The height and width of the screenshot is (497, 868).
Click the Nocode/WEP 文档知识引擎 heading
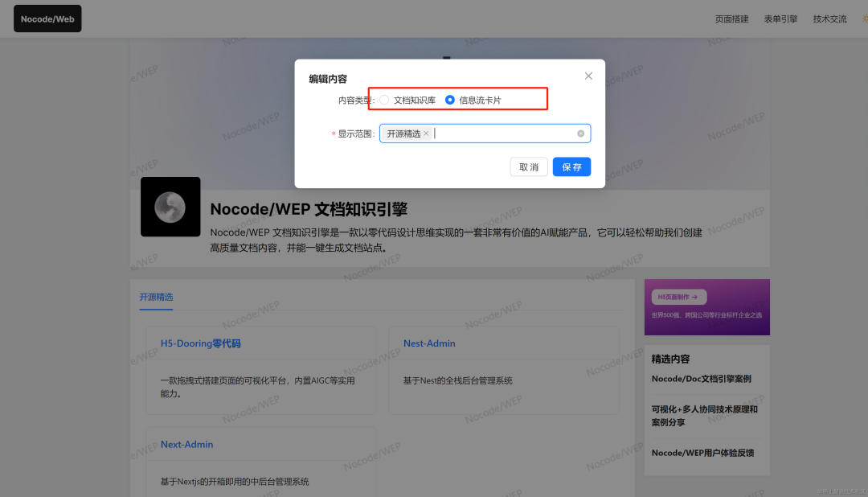309,209
